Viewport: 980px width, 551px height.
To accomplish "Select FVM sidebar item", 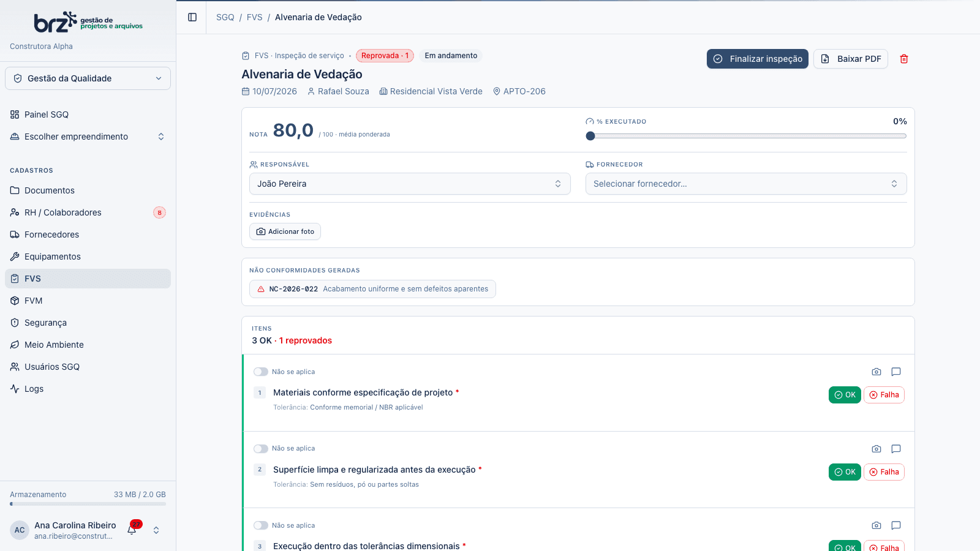I will pos(88,301).
